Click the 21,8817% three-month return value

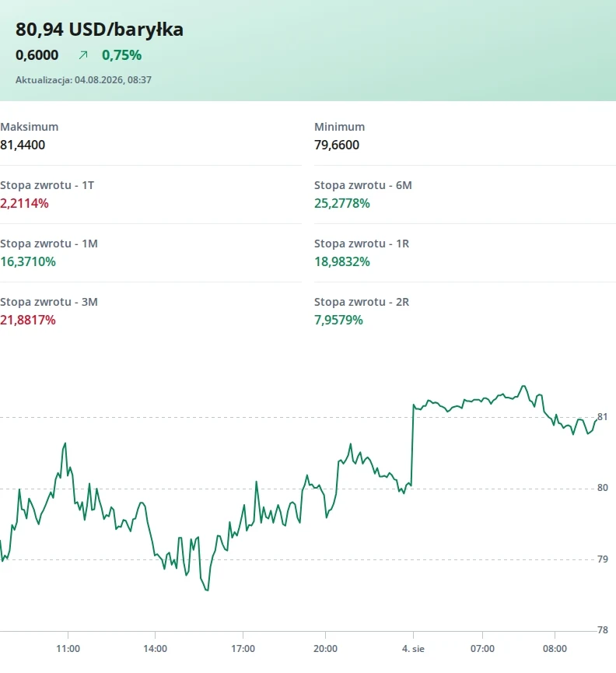[x=28, y=321]
